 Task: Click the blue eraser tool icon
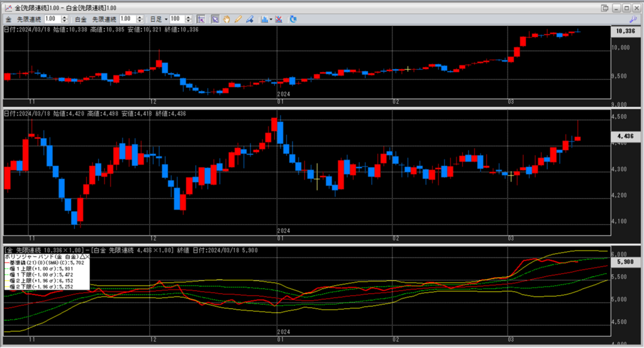[x=250, y=19]
